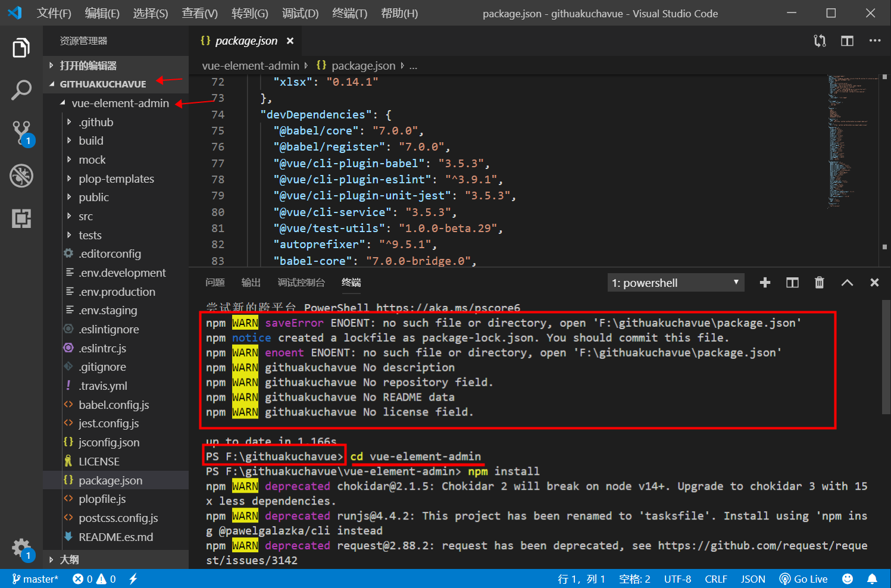Open the .editorconfig file
Image resolution: width=891 pixels, height=588 pixels.
tap(116, 254)
